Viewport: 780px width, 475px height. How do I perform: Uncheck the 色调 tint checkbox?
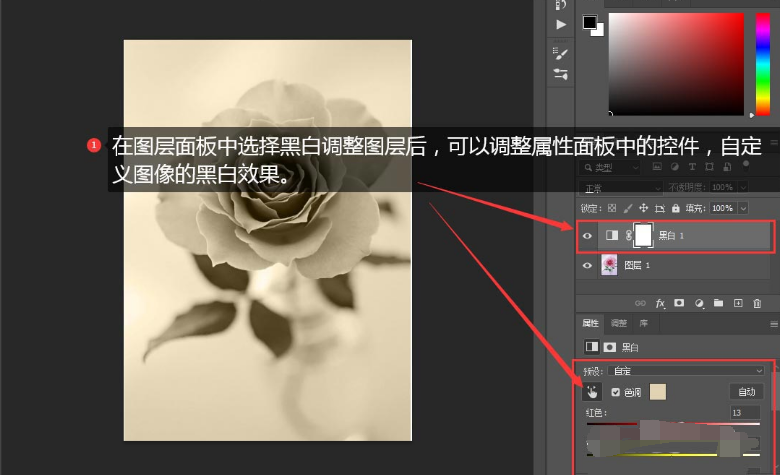tap(615, 392)
